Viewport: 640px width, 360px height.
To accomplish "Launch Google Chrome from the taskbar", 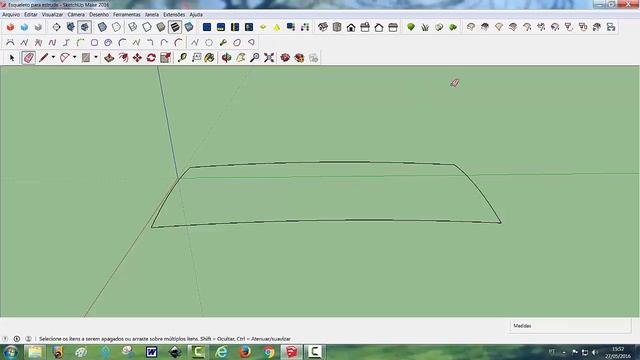I will tap(269, 352).
